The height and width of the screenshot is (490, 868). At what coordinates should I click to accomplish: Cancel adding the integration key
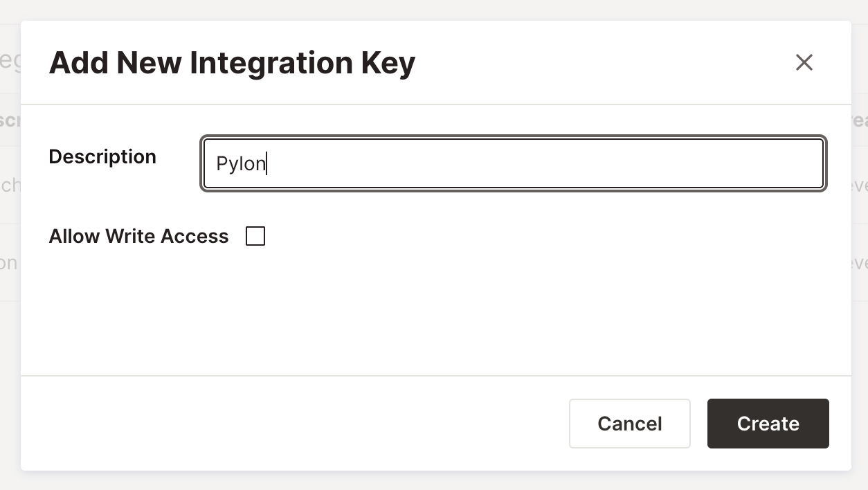(x=629, y=424)
